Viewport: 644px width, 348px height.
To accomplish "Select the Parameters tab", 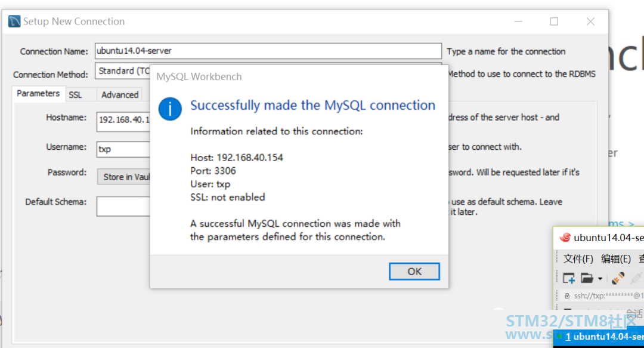I will pyautogui.click(x=38, y=93).
